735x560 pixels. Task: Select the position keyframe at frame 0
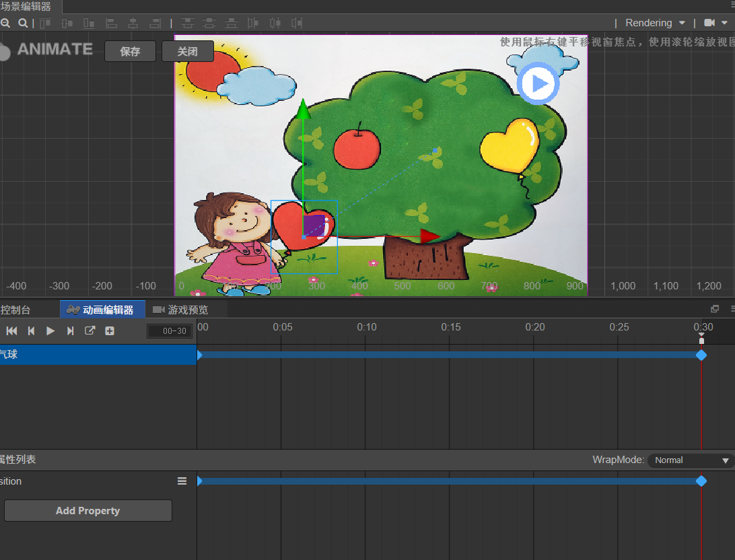tap(199, 481)
